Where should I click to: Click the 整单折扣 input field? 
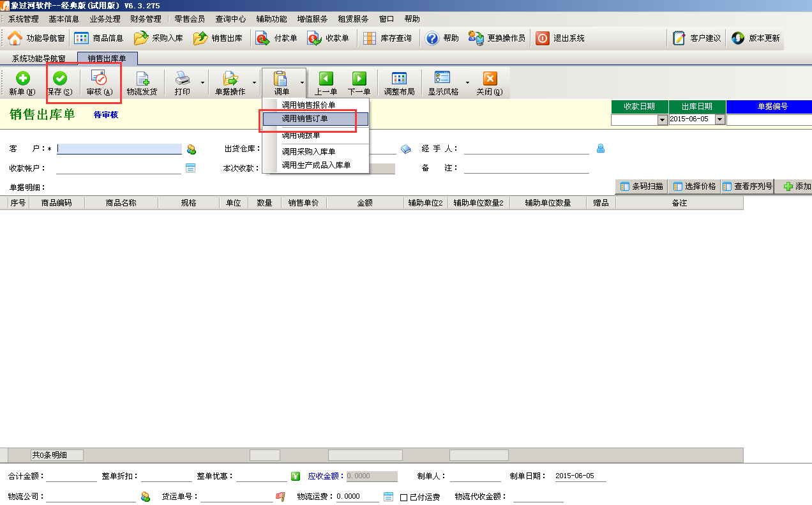(166, 476)
